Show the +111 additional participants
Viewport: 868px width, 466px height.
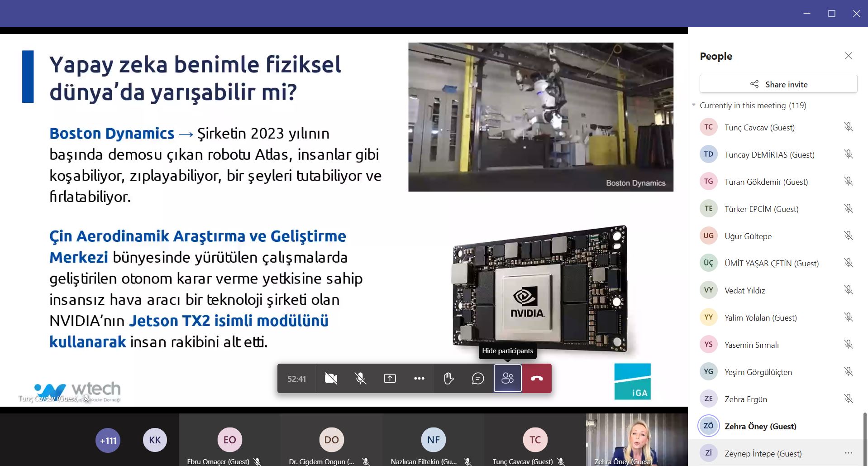click(108, 440)
